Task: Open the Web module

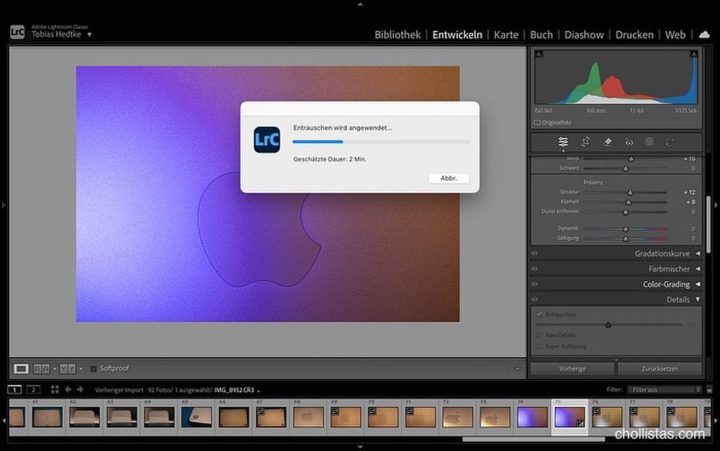Action: pos(675,35)
